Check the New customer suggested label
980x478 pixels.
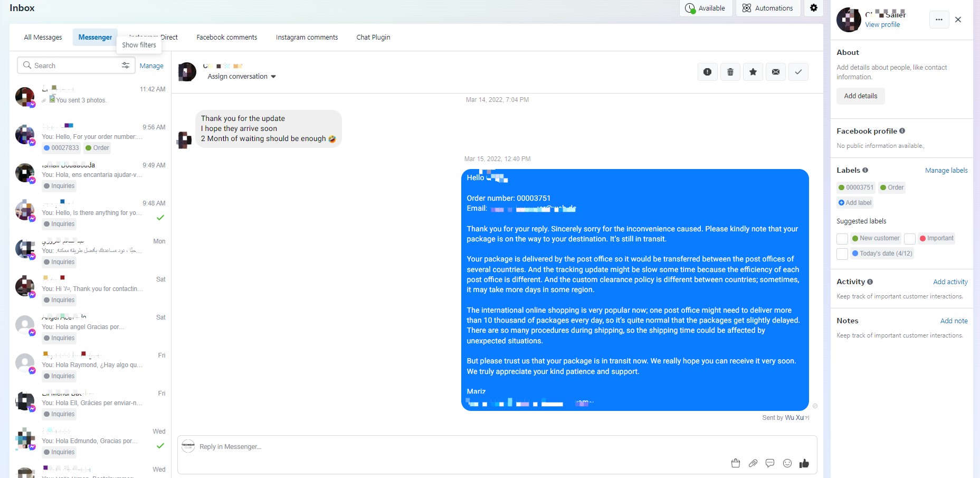click(842, 239)
